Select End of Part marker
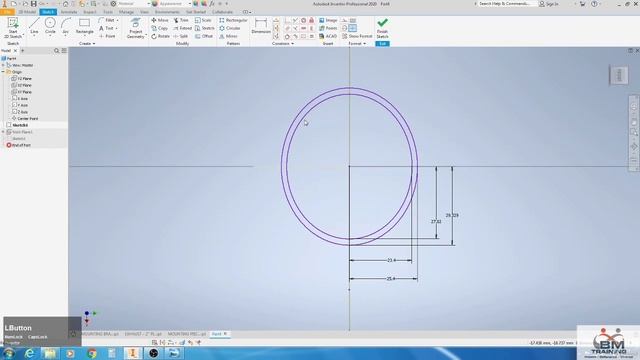Screen dimensions: 640x360 click(x=18, y=145)
